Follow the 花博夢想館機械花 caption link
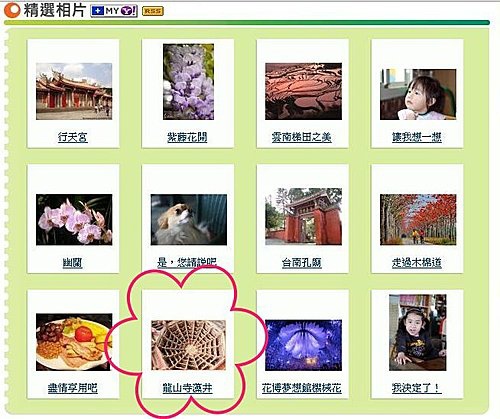Screen dimensions: 500x419 (302, 388)
